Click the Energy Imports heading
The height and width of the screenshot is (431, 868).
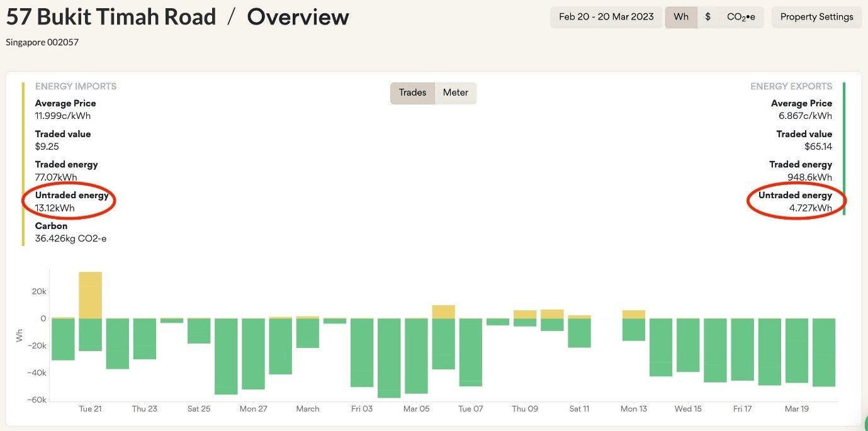click(76, 86)
